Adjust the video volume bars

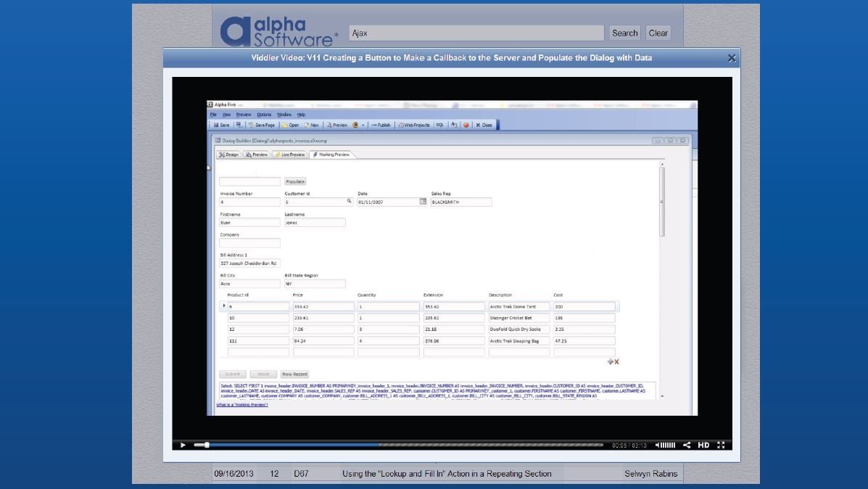coord(669,445)
